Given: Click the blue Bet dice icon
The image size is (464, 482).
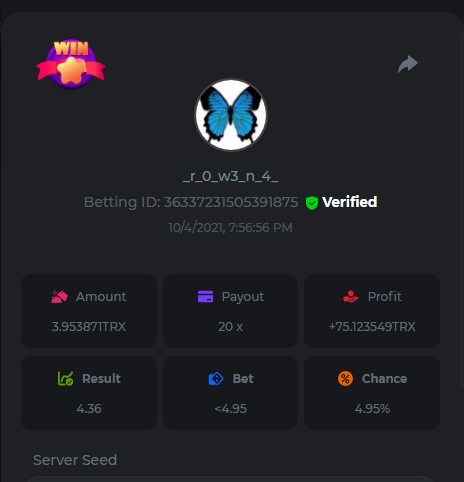Looking at the screenshot, I should point(216,379).
